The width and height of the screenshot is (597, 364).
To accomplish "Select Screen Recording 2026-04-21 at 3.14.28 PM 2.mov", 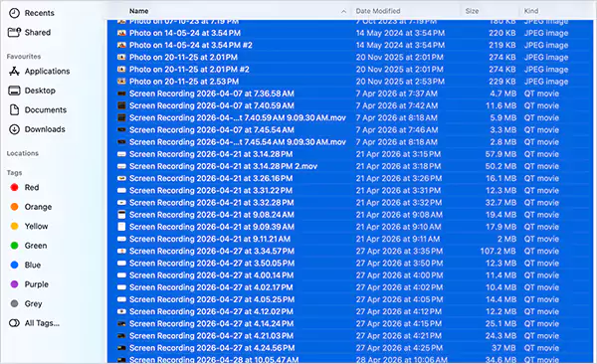I will pos(223,166).
